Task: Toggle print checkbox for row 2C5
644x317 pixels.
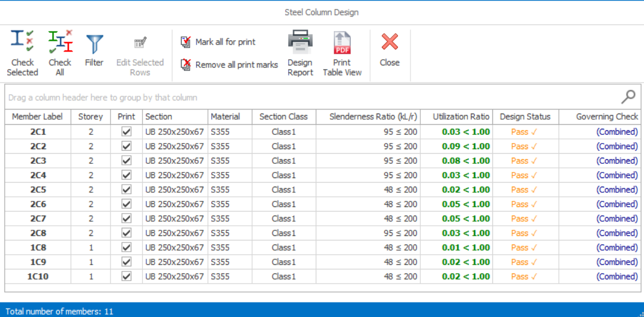Action: click(x=126, y=190)
